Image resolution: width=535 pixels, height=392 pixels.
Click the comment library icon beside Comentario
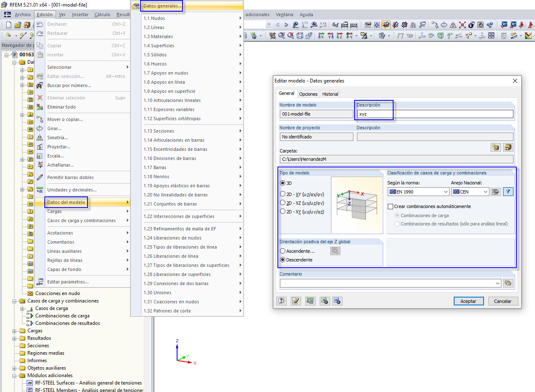(x=508, y=283)
